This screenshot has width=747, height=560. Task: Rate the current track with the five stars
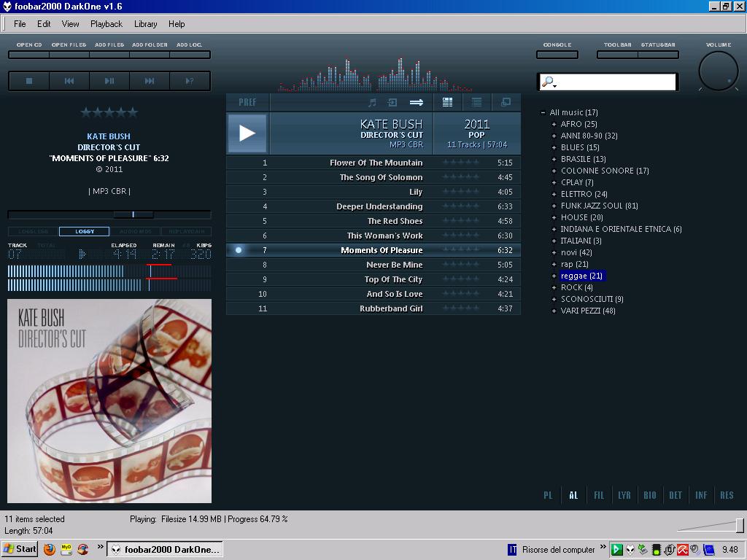(109, 112)
